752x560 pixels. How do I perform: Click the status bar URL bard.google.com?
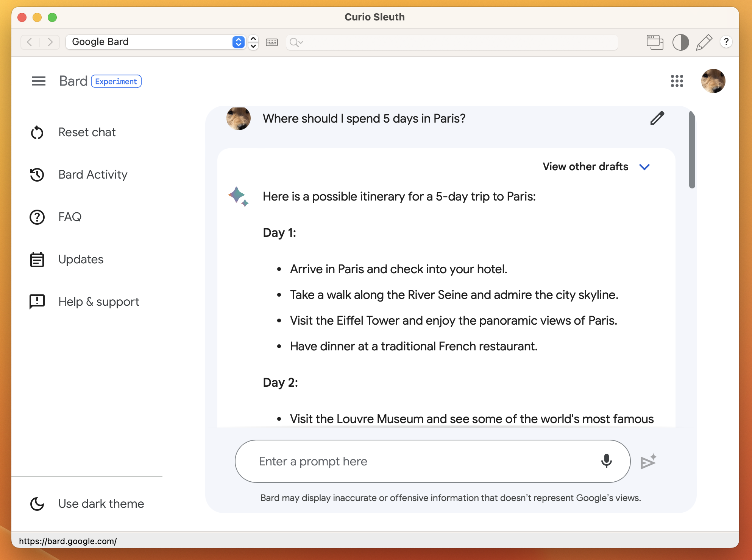click(68, 541)
